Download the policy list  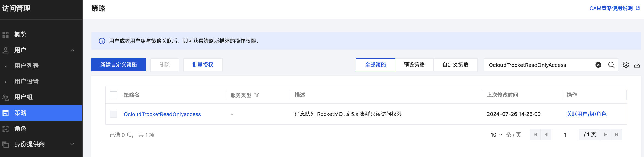tap(637, 65)
